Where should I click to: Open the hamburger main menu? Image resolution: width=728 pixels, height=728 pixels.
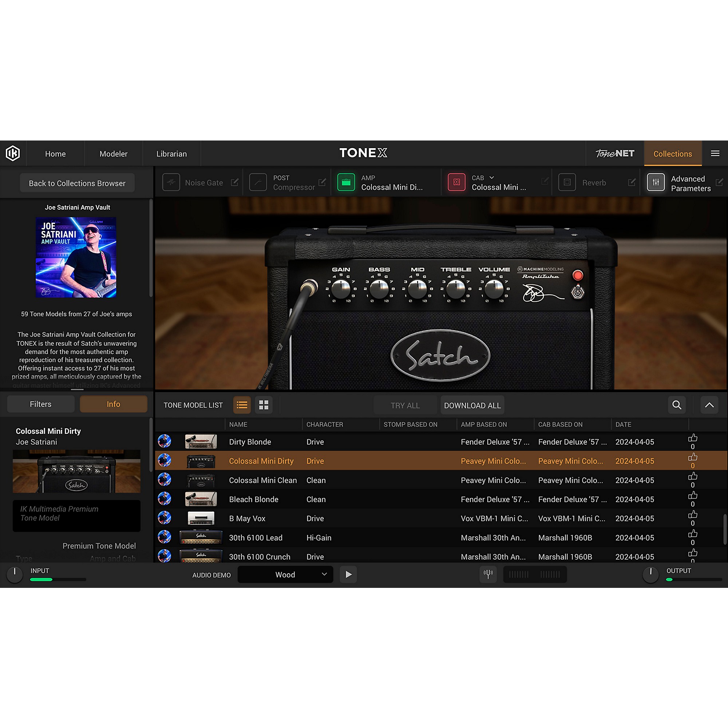coord(715,153)
